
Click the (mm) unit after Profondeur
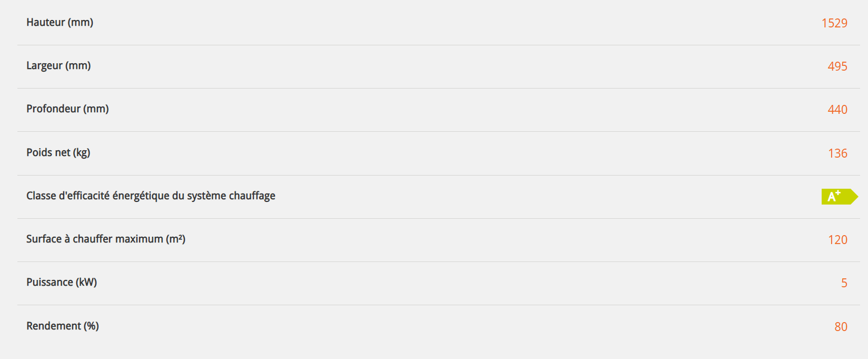(96, 109)
